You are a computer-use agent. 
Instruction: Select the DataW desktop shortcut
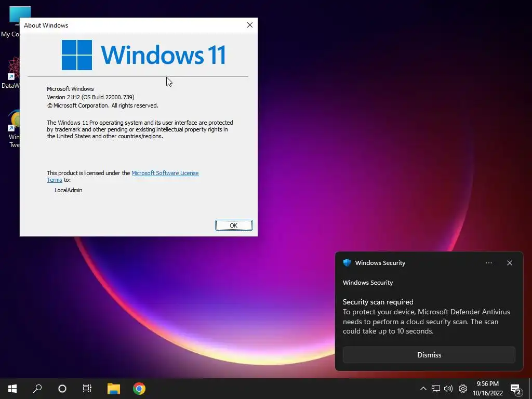coord(11,73)
